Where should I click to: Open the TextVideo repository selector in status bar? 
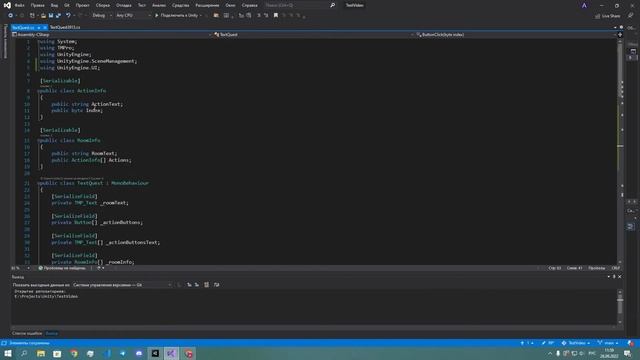[x=576, y=343]
